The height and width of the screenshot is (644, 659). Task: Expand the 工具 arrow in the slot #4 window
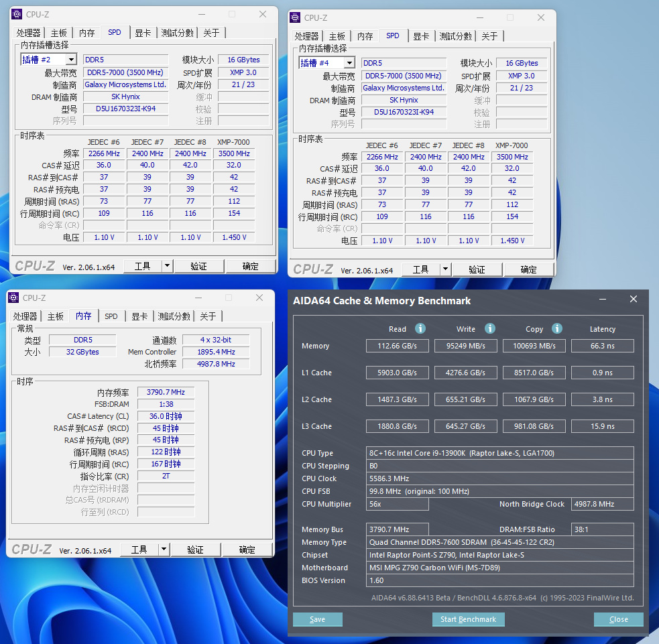pos(446,269)
